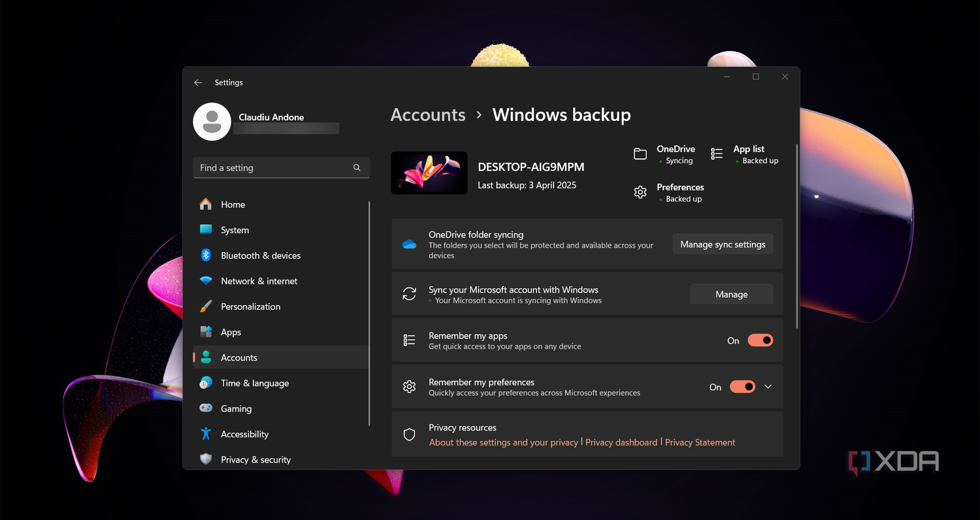Click the Personalization paintbrush icon

[x=206, y=306]
